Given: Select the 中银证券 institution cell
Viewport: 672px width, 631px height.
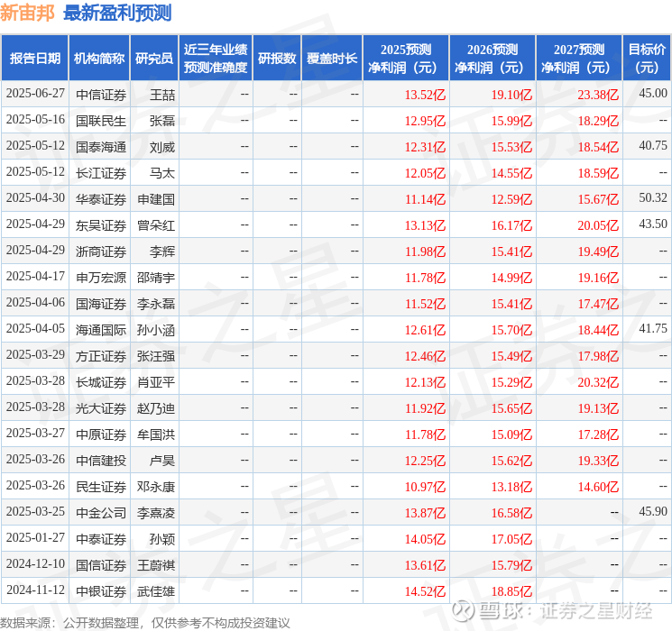Looking at the screenshot, I should click(x=101, y=591).
